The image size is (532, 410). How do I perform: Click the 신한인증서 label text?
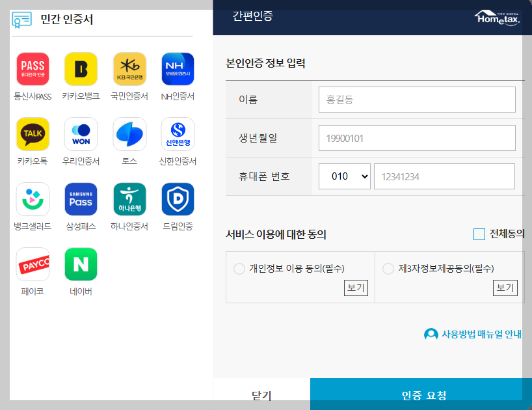point(178,161)
